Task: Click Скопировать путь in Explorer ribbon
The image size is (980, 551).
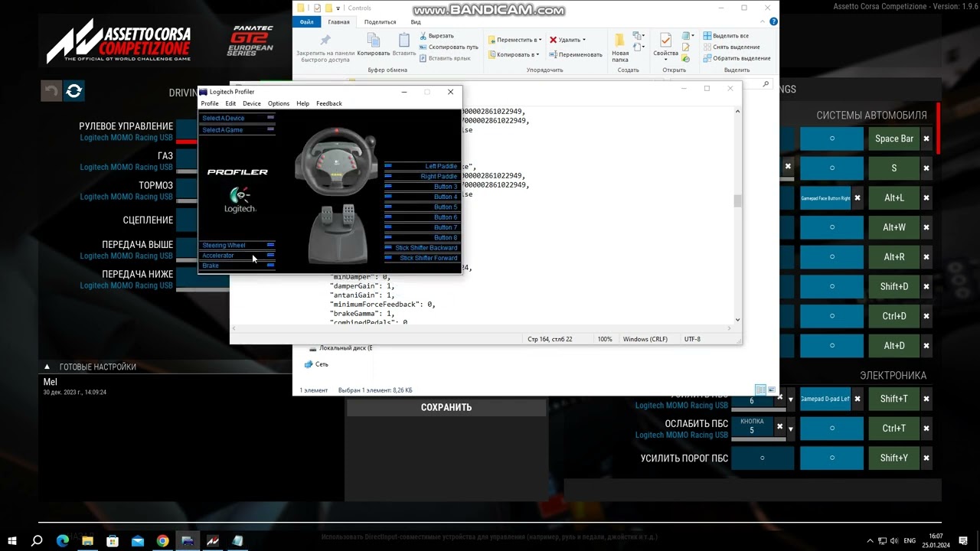Action: click(448, 47)
